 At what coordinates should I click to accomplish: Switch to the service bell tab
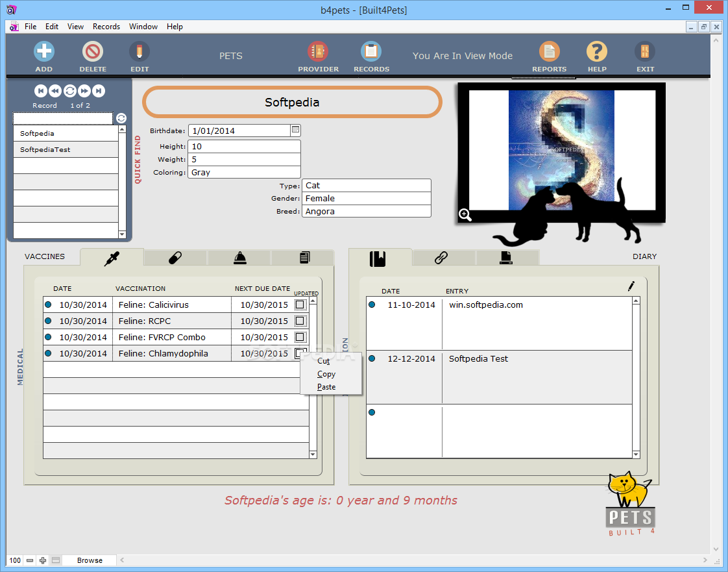click(239, 258)
